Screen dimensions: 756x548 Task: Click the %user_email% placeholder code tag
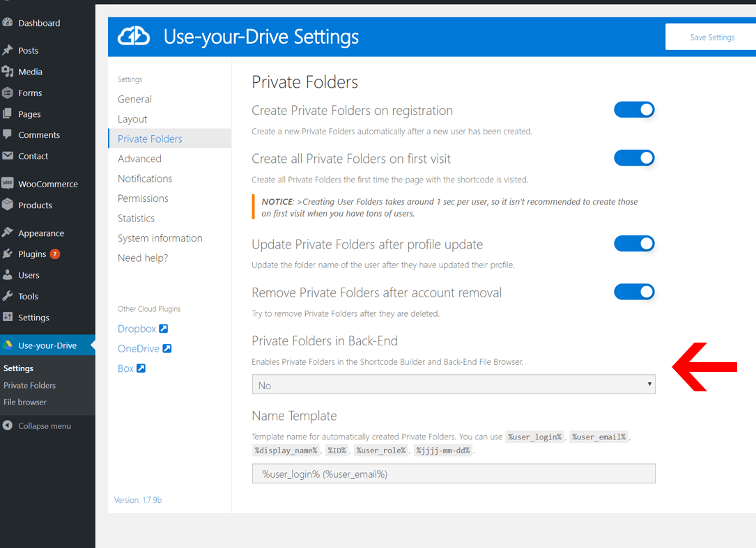[599, 437]
